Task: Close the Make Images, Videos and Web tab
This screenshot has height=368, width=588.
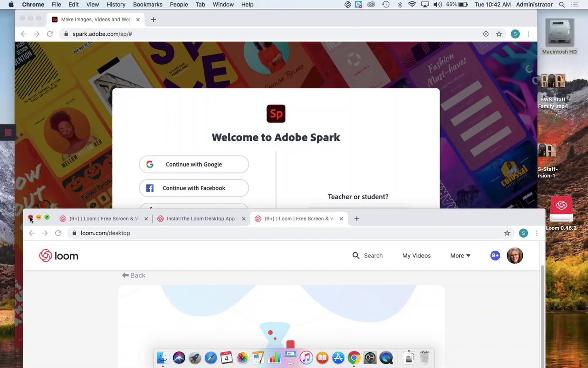Action: click(x=138, y=20)
